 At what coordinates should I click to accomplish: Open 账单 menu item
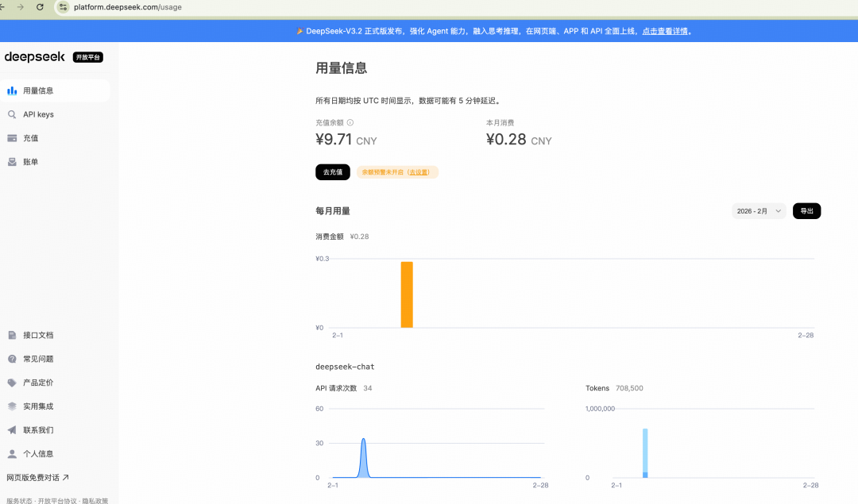click(55, 162)
